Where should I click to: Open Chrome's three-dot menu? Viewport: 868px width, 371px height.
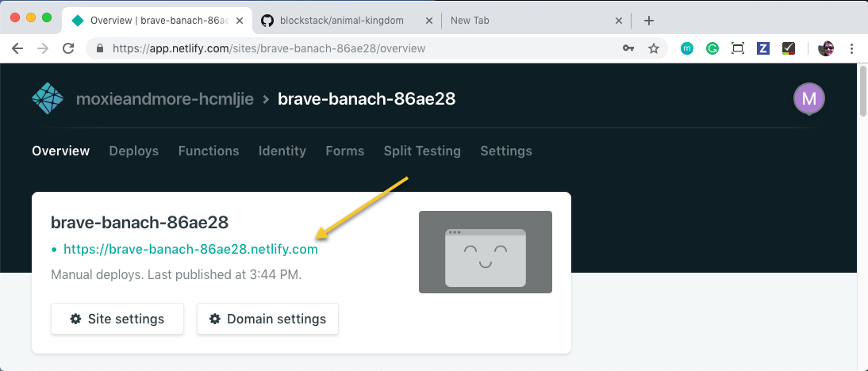pos(852,48)
